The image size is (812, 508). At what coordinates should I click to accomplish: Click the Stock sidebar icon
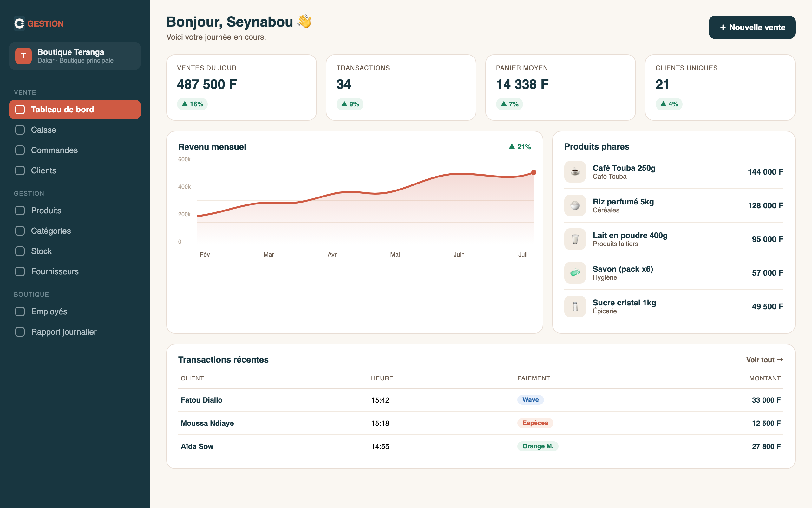(20, 251)
